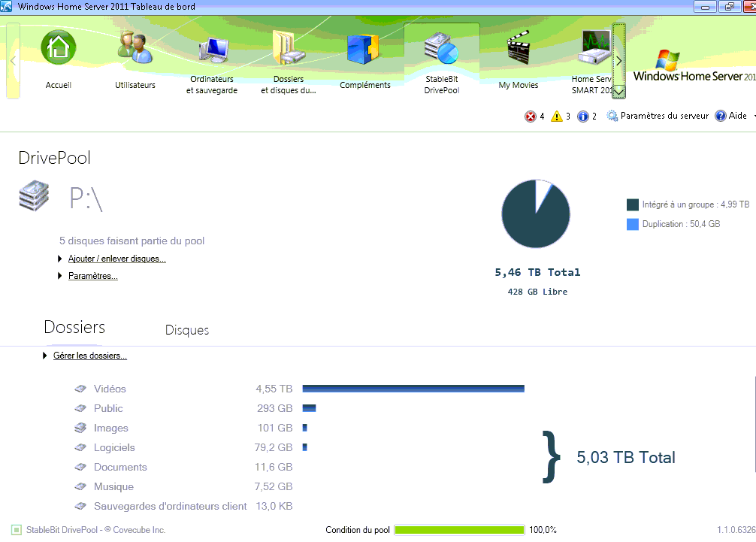
Task: Click the Documents folder drive icon
Action: coord(80,467)
